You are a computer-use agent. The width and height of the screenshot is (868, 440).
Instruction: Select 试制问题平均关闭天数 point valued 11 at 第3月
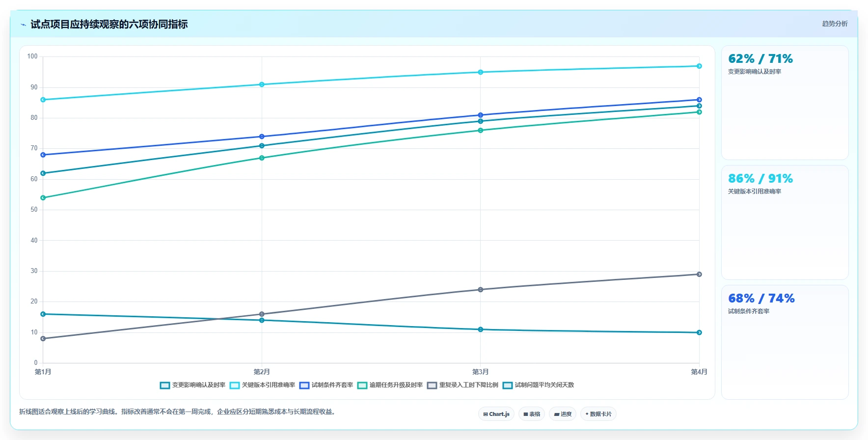pyautogui.click(x=481, y=330)
